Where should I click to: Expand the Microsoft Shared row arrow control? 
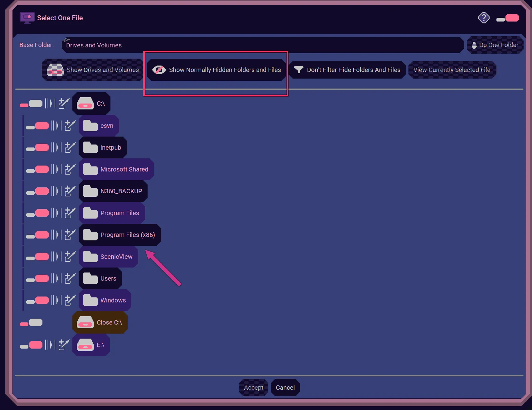(56, 169)
